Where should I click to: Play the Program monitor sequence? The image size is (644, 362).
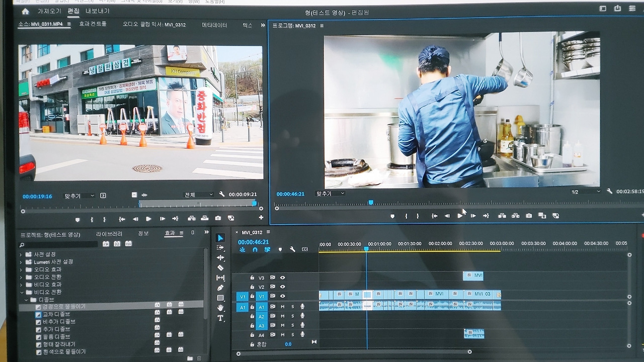point(460,216)
